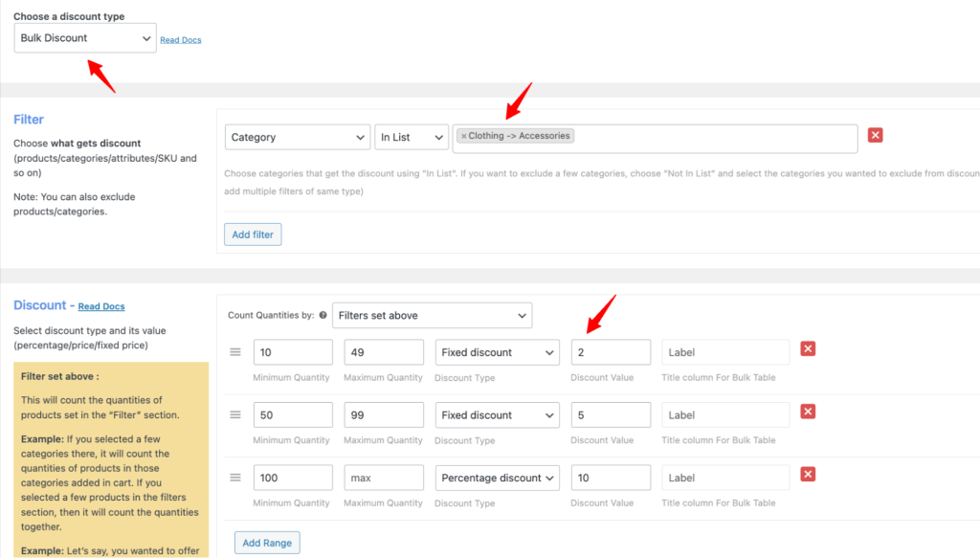Image resolution: width=980 pixels, height=558 pixels.
Task: Click the drag handle of the third range row
Action: pyautogui.click(x=234, y=478)
